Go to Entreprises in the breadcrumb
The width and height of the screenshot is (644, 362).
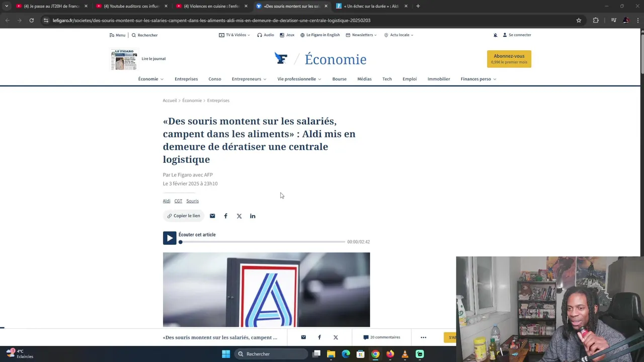[x=218, y=101]
